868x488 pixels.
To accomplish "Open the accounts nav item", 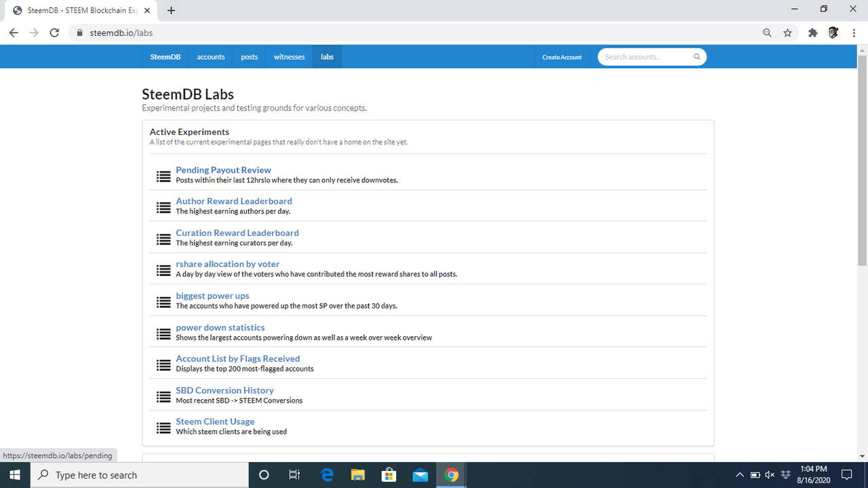I will point(211,57).
